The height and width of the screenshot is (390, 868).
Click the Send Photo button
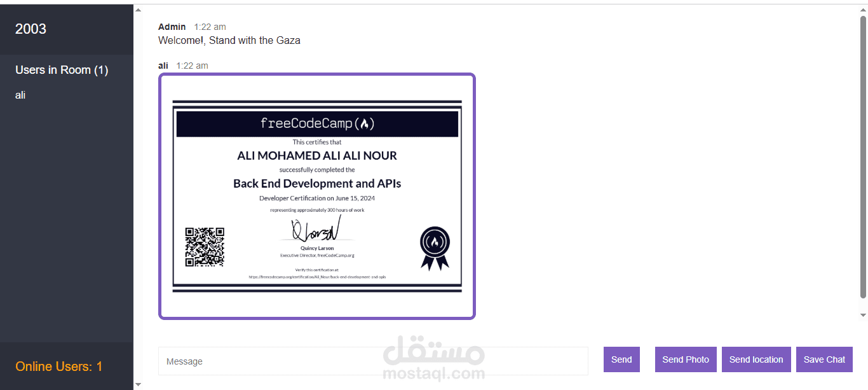point(686,359)
